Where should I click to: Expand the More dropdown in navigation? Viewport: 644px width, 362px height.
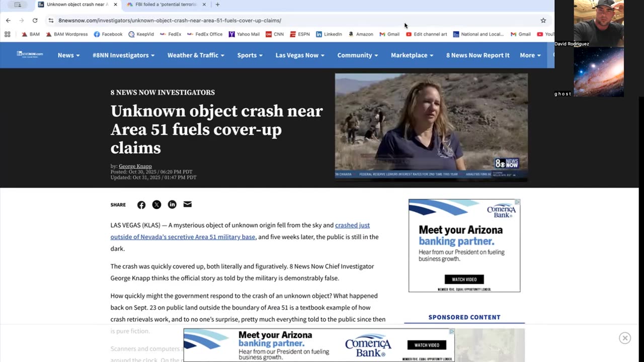(x=530, y=55)
